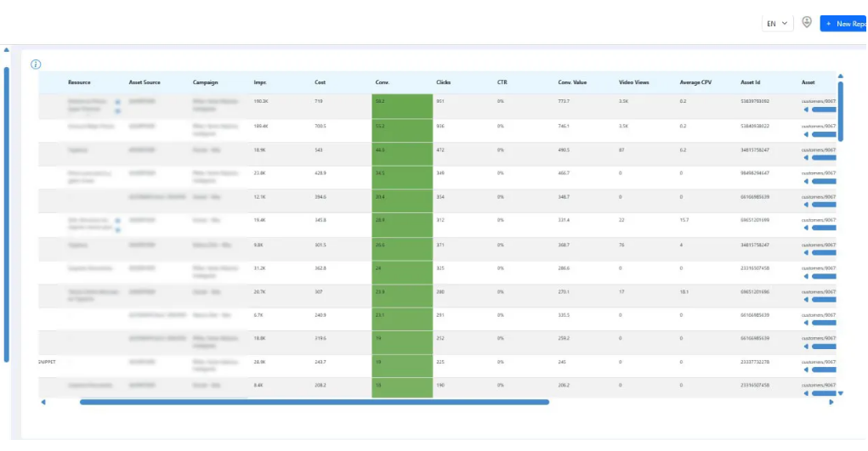Click the table's horizontal scroll right arrow
Screen dimensions: 868x451
831,403
